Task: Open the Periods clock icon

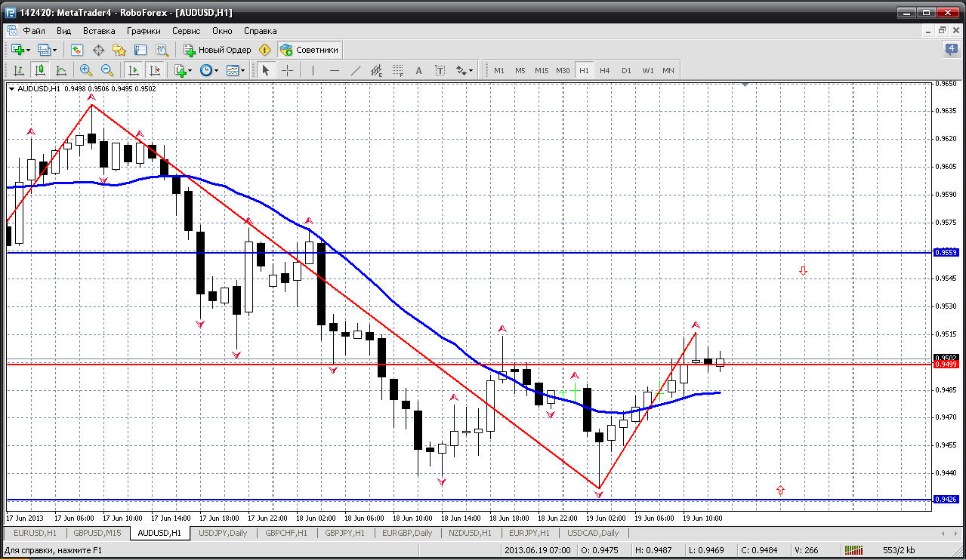Action: point(206,70)
